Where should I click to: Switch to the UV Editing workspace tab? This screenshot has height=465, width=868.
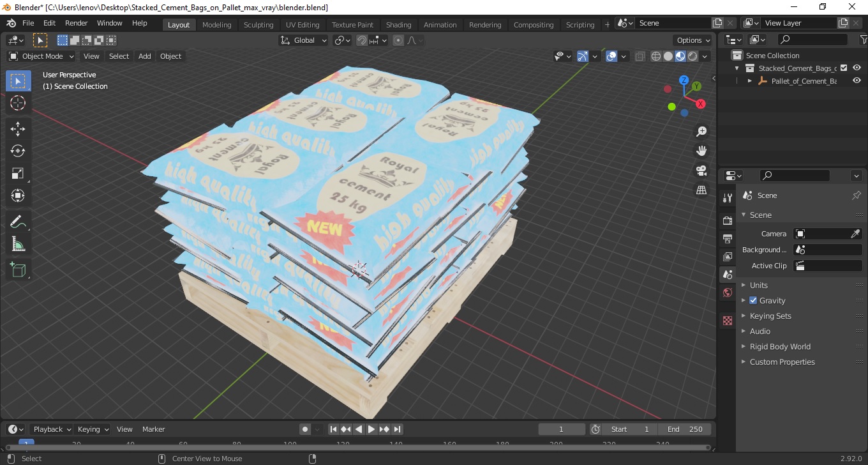303,25
